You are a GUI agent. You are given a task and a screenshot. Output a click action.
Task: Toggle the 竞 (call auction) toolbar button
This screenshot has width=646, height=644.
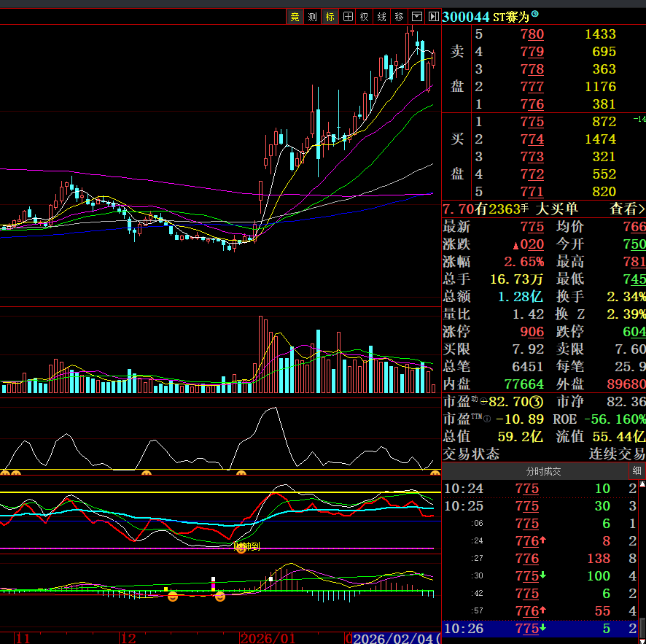(295, 17)
